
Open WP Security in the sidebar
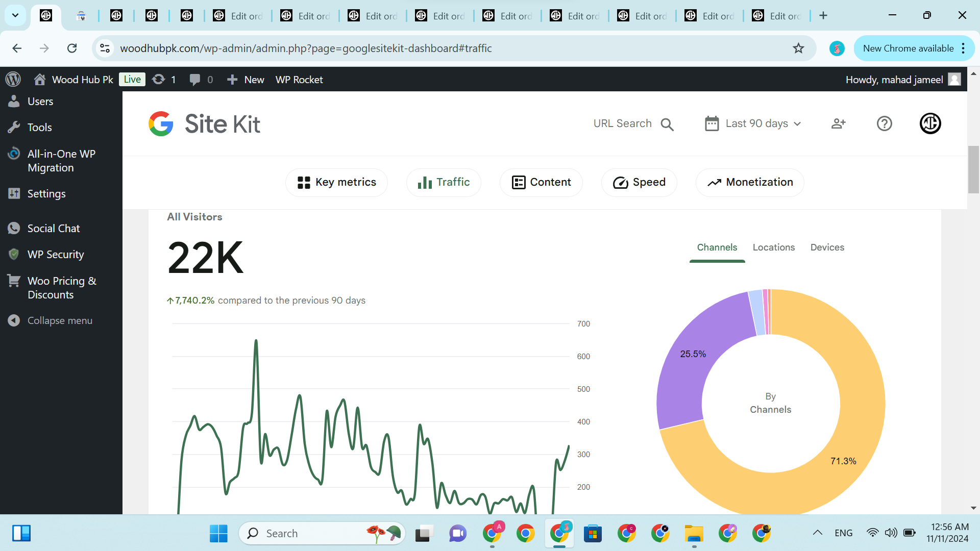[x=55, y=254]
